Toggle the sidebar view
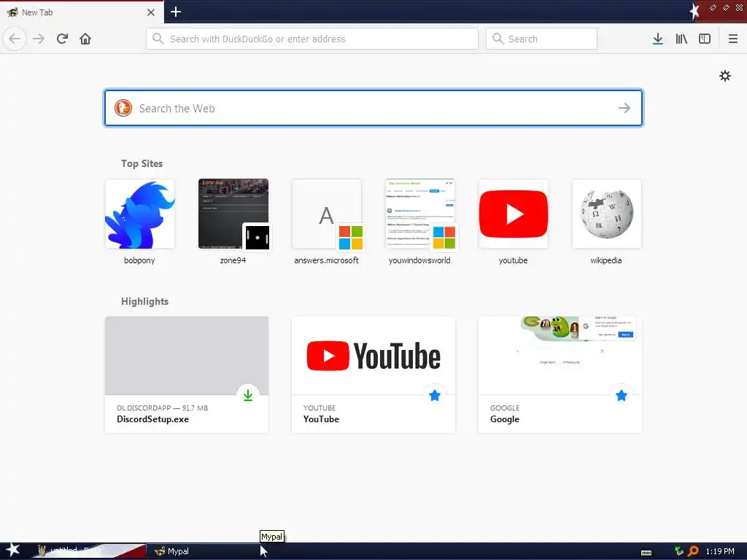Image resolution: width=747 pixels, height=560 pixels. 705,39
